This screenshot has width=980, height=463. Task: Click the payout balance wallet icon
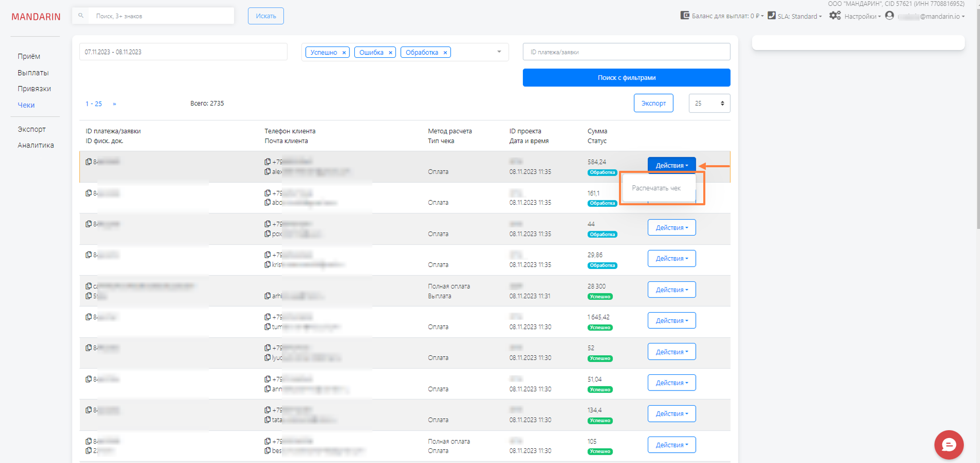coord(685,16)
